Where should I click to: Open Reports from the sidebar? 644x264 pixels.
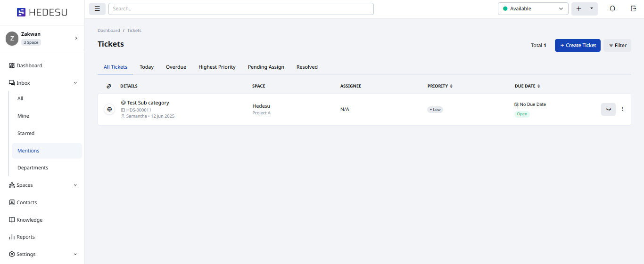point(25,237)
